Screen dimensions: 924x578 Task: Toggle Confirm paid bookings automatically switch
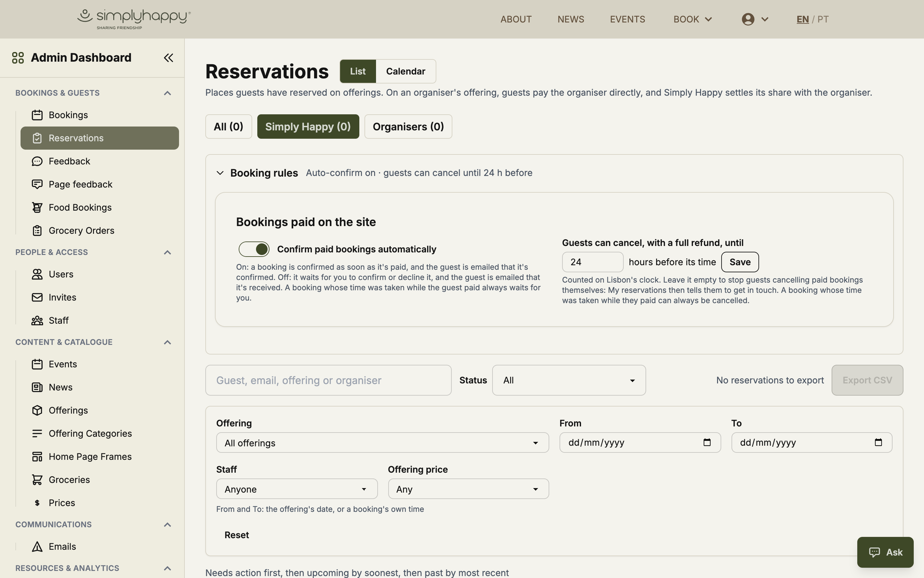coord(254,249)
